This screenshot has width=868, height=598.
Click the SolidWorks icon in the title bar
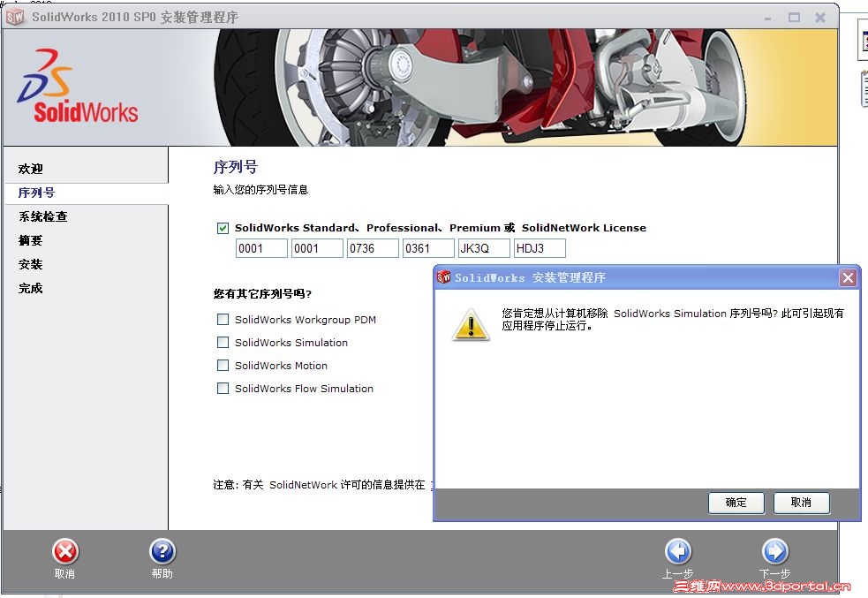click(14, 17)
